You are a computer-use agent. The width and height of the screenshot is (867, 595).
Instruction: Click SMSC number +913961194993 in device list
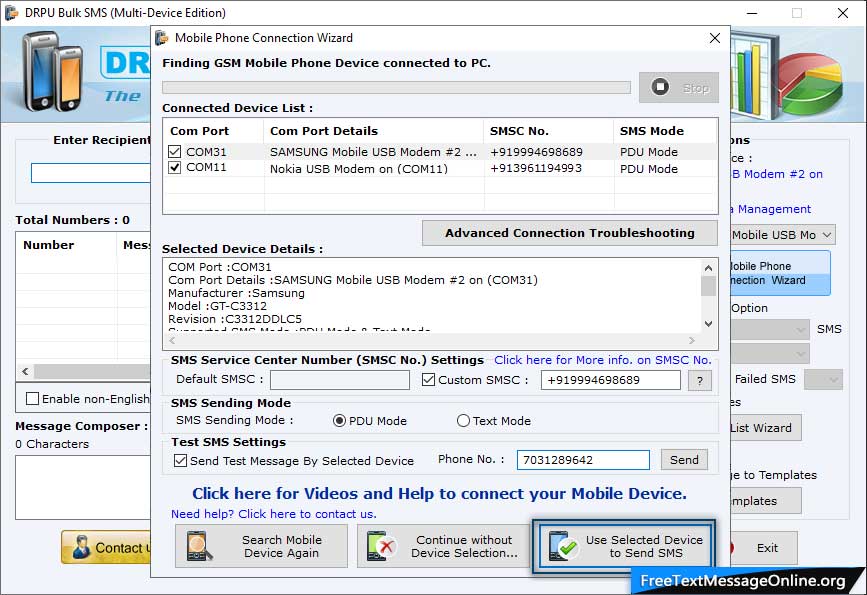tap(536, 168)
